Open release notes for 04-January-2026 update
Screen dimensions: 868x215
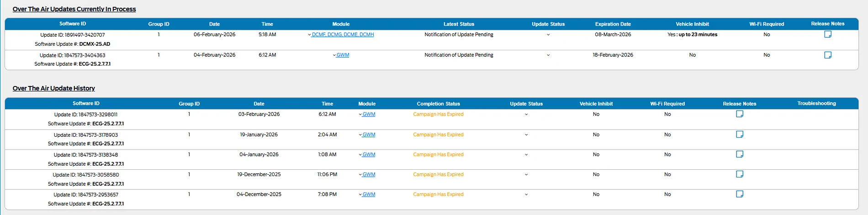740,154
